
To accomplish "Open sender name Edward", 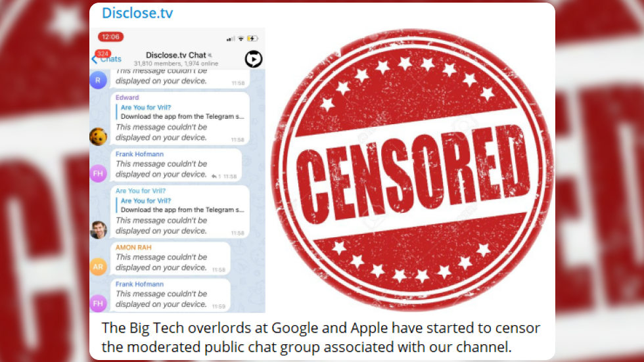I will click(x=127, y=97).
